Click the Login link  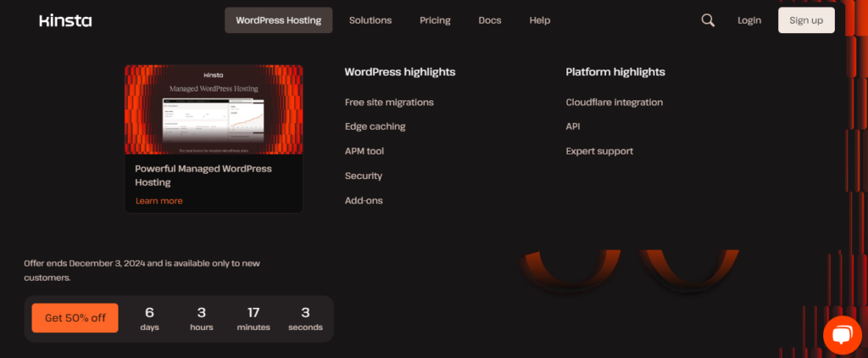[x=749, y=20]
